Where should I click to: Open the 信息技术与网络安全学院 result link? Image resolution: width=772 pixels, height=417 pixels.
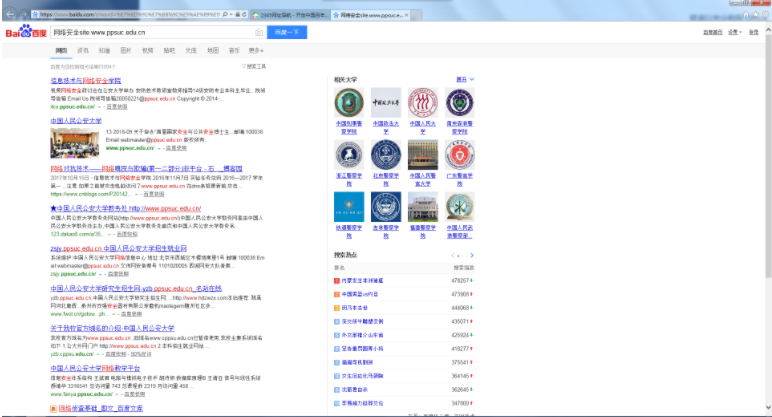click(86, 81)
